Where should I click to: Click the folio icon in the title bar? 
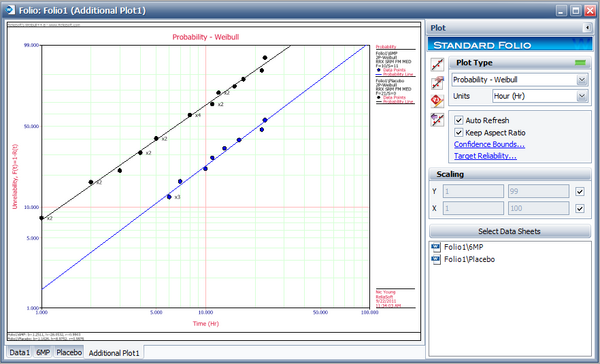[x=10, y=10]
